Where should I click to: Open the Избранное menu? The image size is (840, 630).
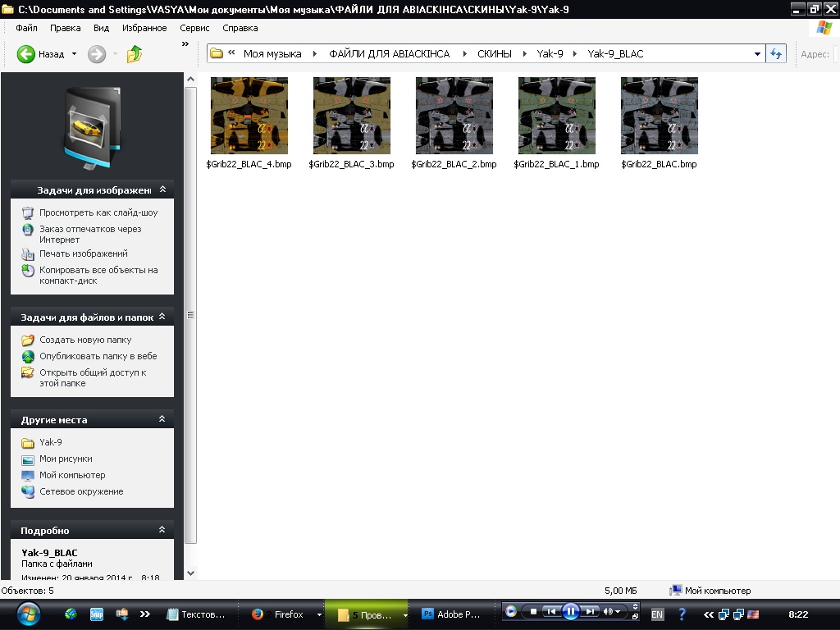pyautogui.click(x=144, y=28)
